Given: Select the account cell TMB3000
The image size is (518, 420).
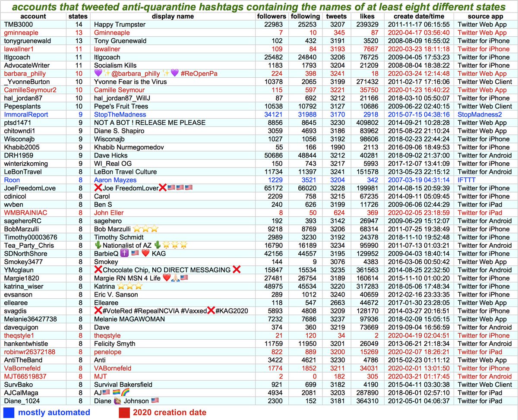Looking at the screenshot, I should [x=18, y=25].
